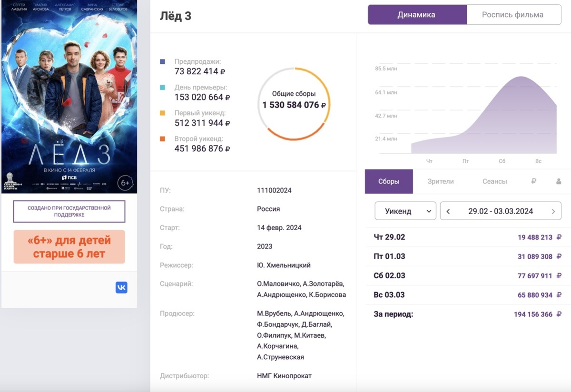Open the Сеансы tab
The height and width of the screenshot is (392, 571).
tap(494, 181)
